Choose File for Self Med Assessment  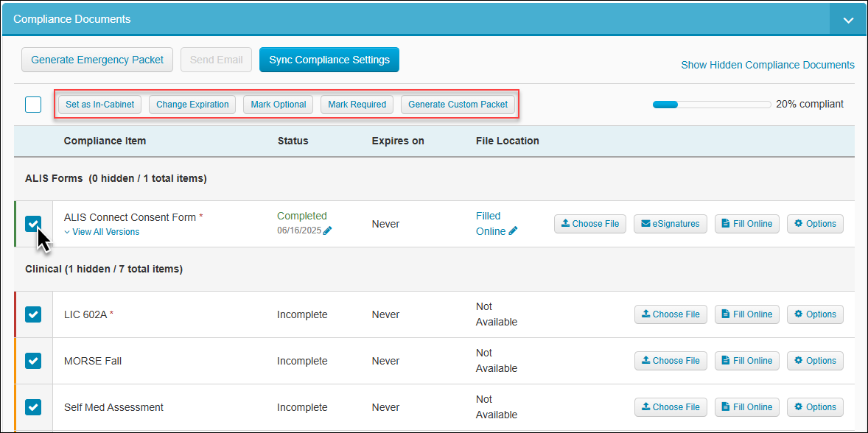tap(671, 407)
